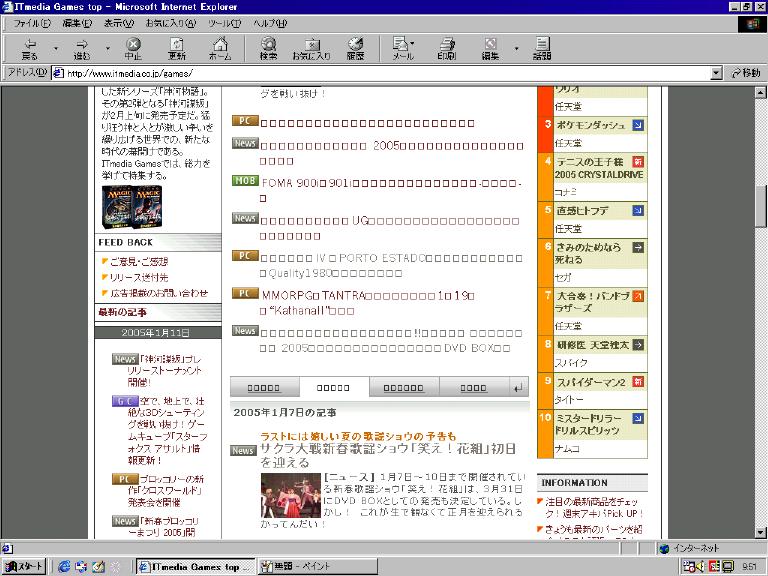Open the forward button history dropdown arrow
The width and height of the screenshot is (768, 576).
point(108,49)
